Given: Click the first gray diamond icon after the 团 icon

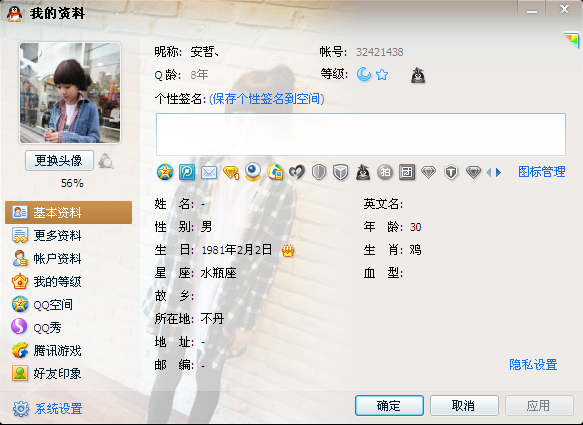Looking at the screenshot, I should coord(428,173).
